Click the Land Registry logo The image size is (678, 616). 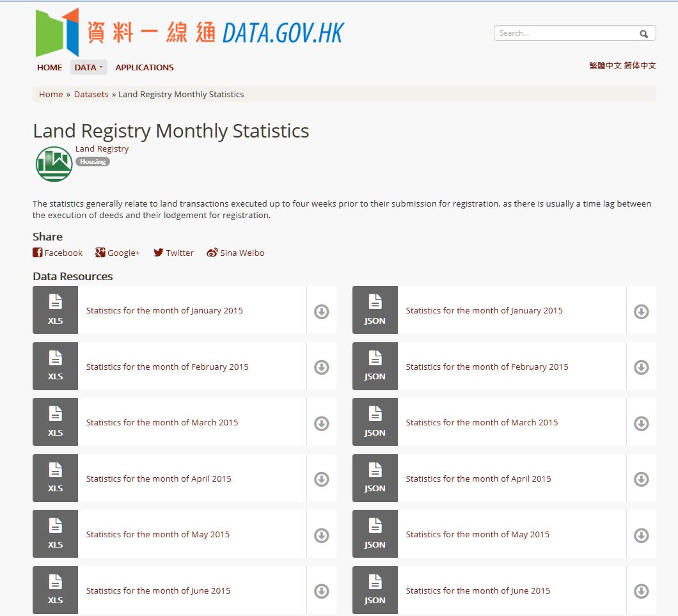54,164
